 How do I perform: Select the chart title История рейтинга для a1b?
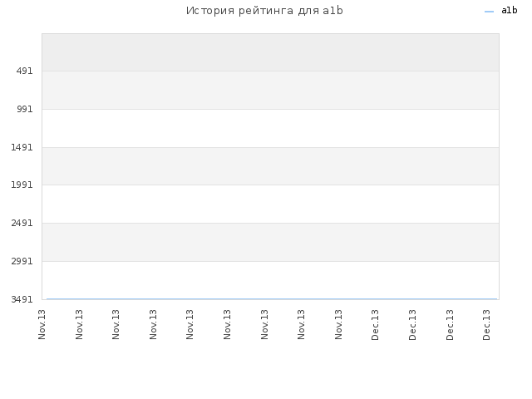[264, 11]
